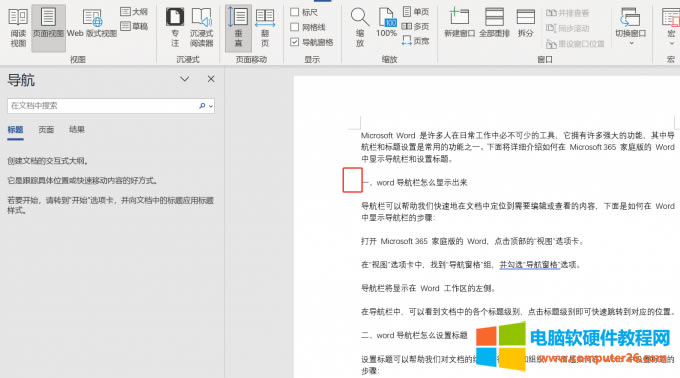
Task: Click Reset Window Position (重设窗口位置)
Action: [575, 43]
